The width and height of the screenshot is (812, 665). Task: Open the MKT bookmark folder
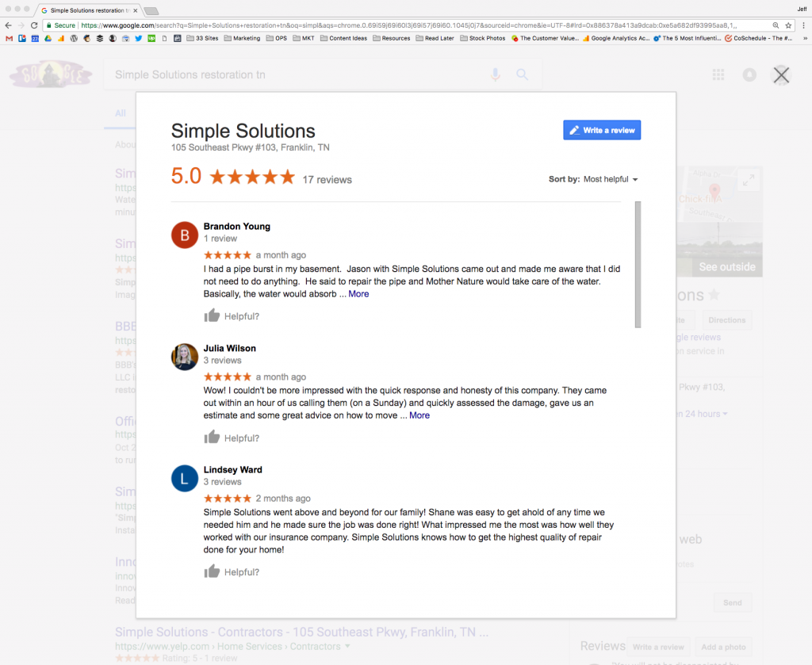[x=304, y=38]
